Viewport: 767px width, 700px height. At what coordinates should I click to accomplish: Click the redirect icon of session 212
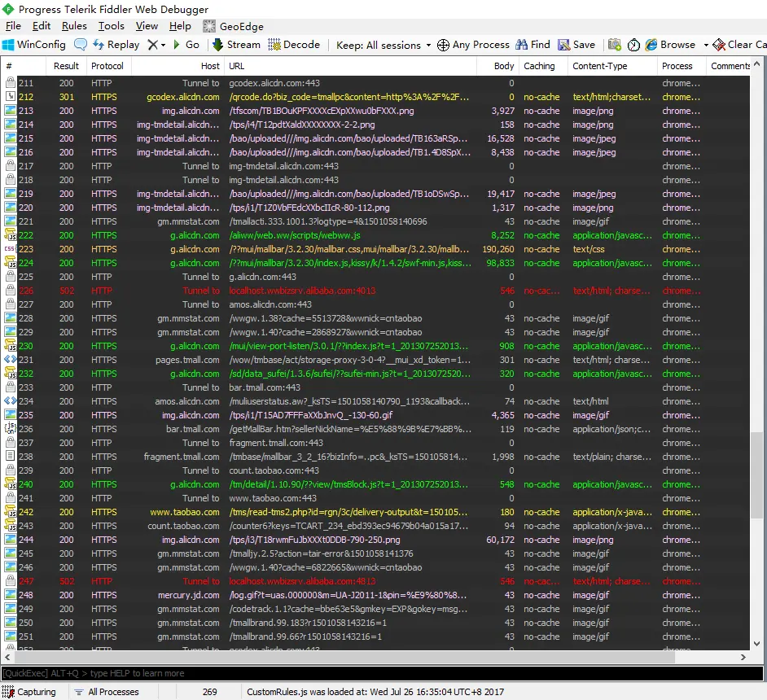pyautogui.click(x=10, y=96)
